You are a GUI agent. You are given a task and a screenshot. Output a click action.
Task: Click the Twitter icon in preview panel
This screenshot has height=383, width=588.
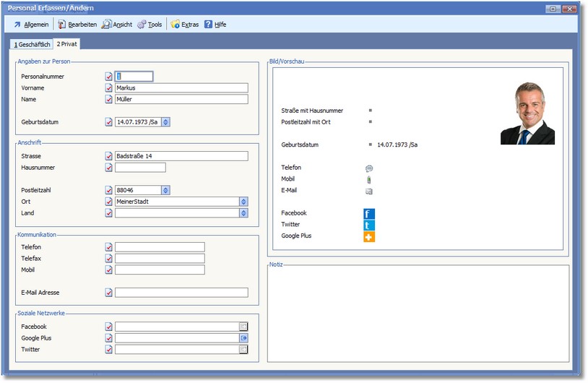(369, 225)
